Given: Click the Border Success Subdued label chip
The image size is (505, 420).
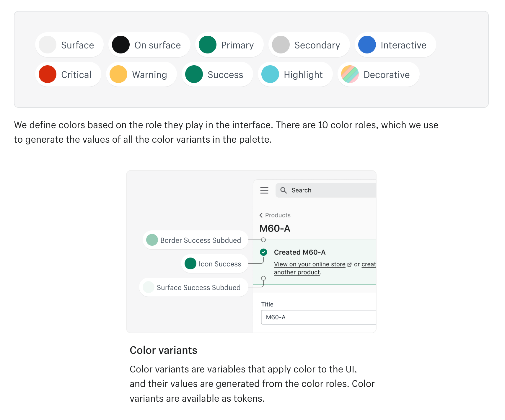Looking at the screenshot, I should 195,240.
